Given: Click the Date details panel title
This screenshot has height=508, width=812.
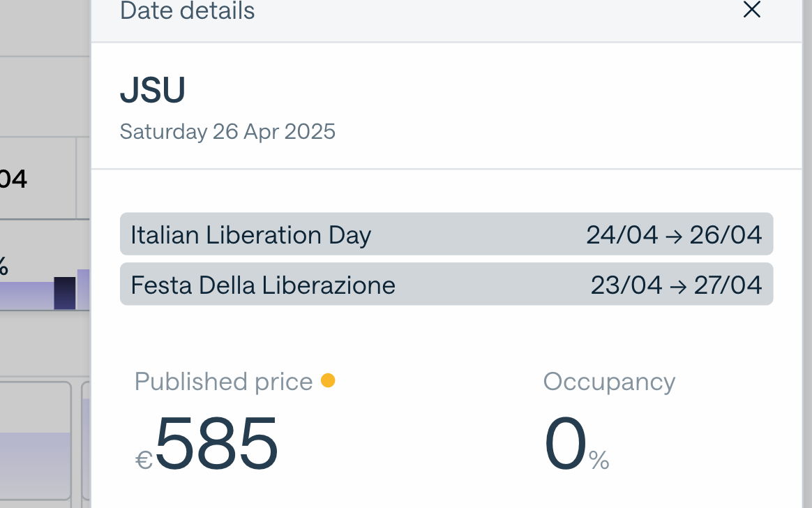Looking at the screenshot, I should (x=187, y=11).
